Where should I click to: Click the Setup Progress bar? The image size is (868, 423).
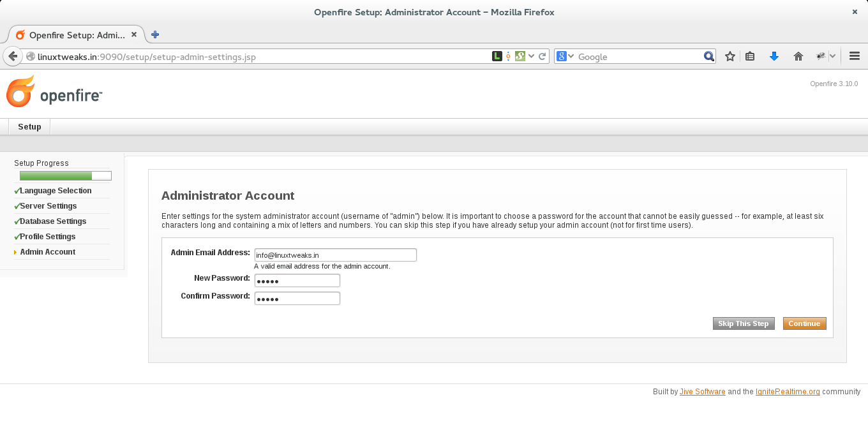pyautogui.click(x=66, y=175)
